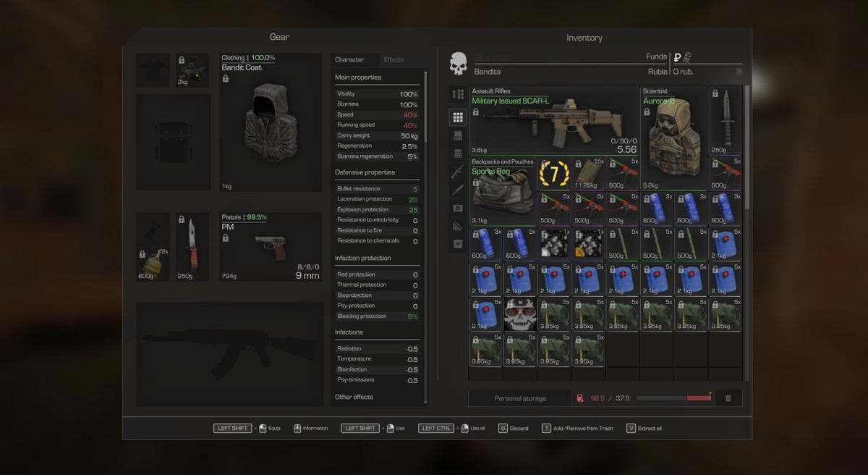This screenshot has height=475, width=868.
Task: Select the 1x item with yellow badge
Action: [x=590, y=245]
